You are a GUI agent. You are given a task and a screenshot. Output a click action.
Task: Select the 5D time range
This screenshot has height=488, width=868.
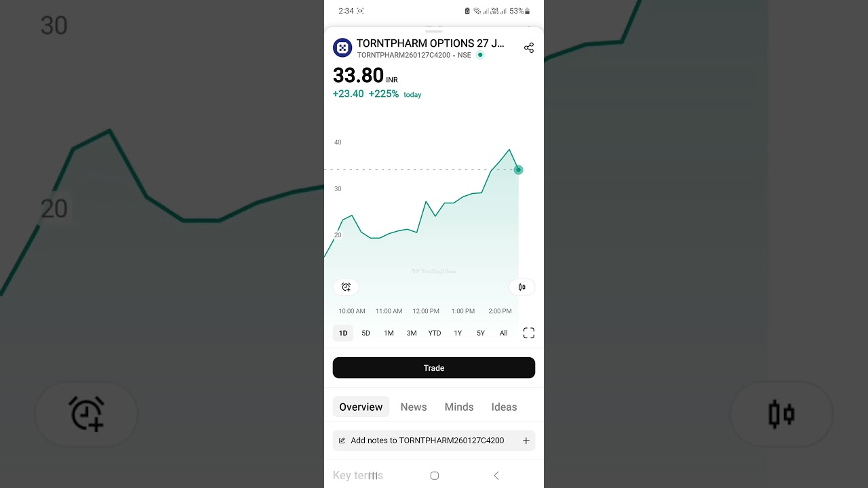tap(366, 333)
